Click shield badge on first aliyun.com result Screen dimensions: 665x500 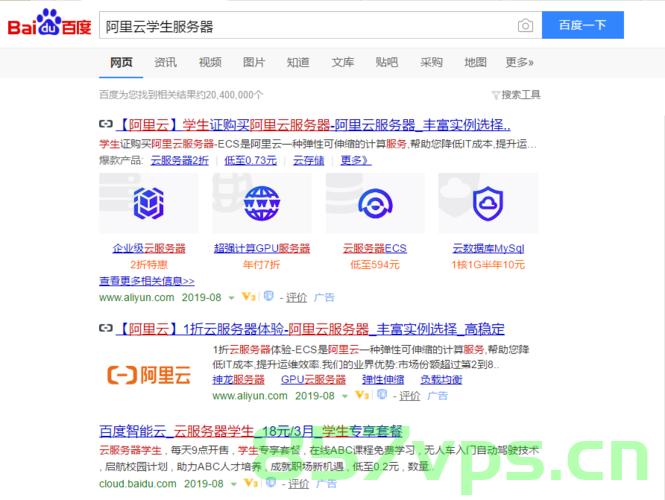point(269,296)
